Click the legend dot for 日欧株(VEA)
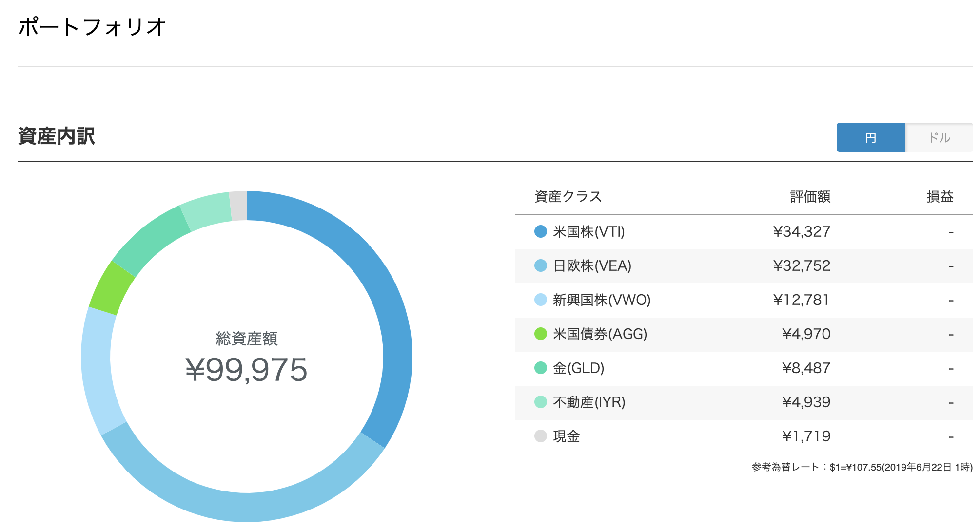 coord(541,265)
